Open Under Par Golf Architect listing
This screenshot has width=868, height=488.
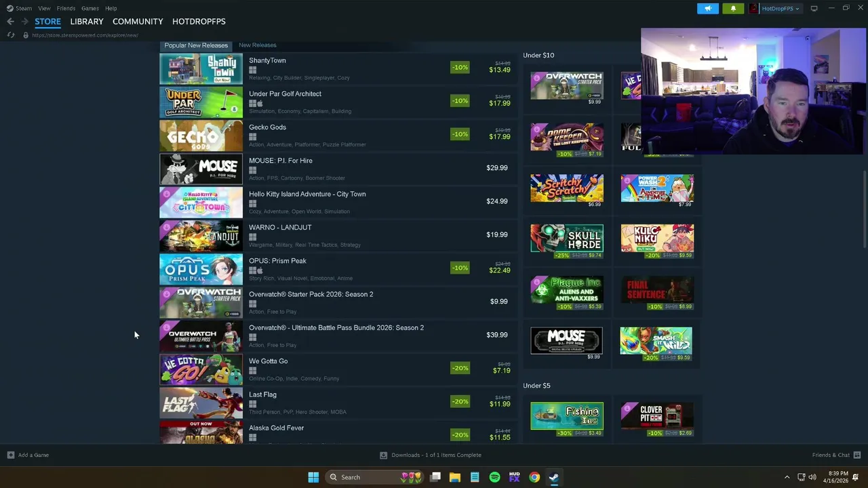tap(338, 102)
